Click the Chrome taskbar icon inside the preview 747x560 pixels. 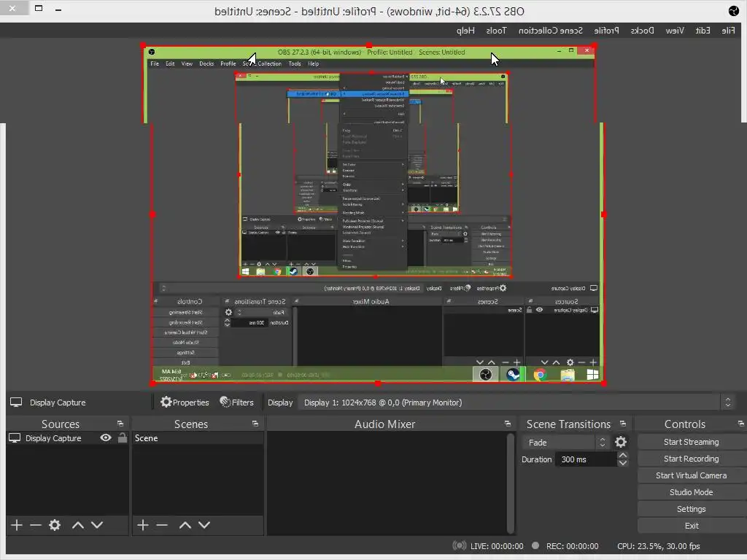tap(540, 374)
